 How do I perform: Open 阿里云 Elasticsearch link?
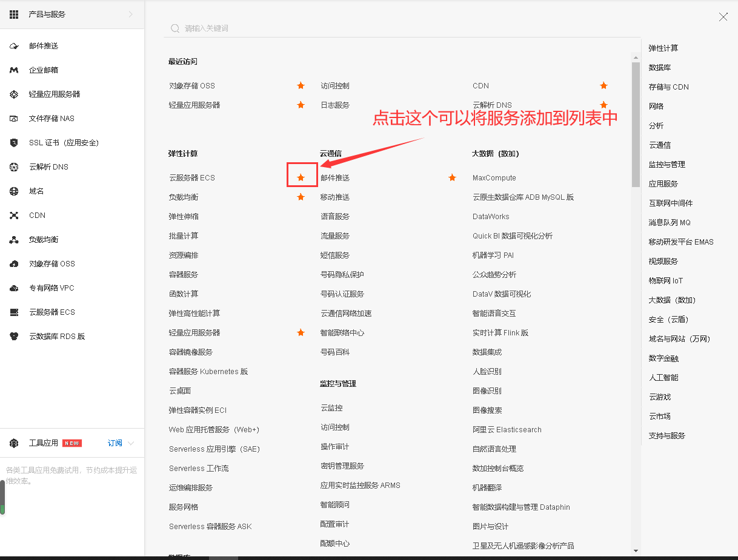[507, 430]
